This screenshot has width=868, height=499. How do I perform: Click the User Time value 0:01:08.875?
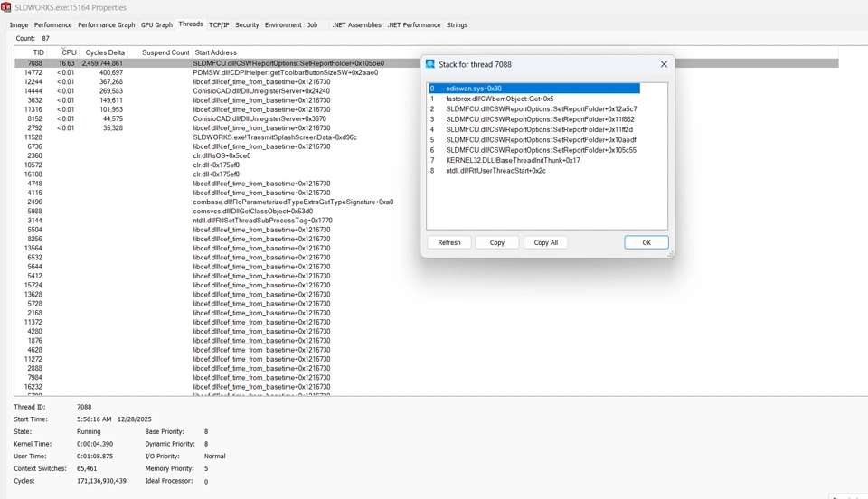(x=95, y=457)
